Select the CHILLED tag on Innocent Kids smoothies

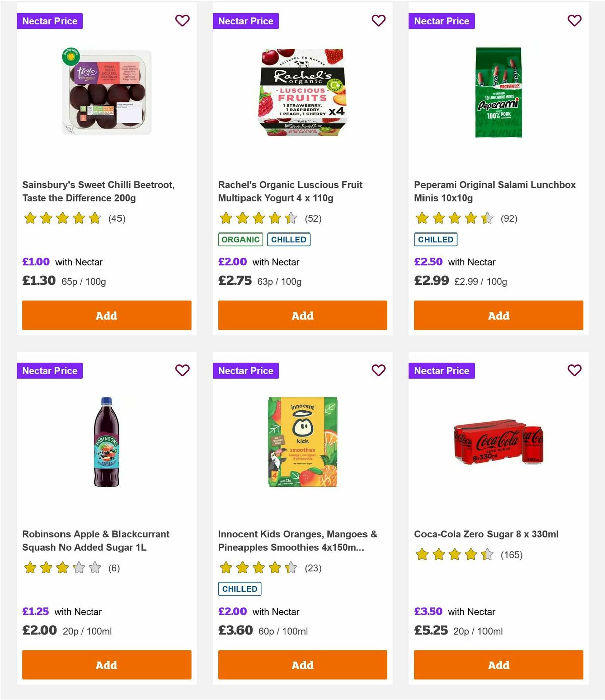(239, 589)
